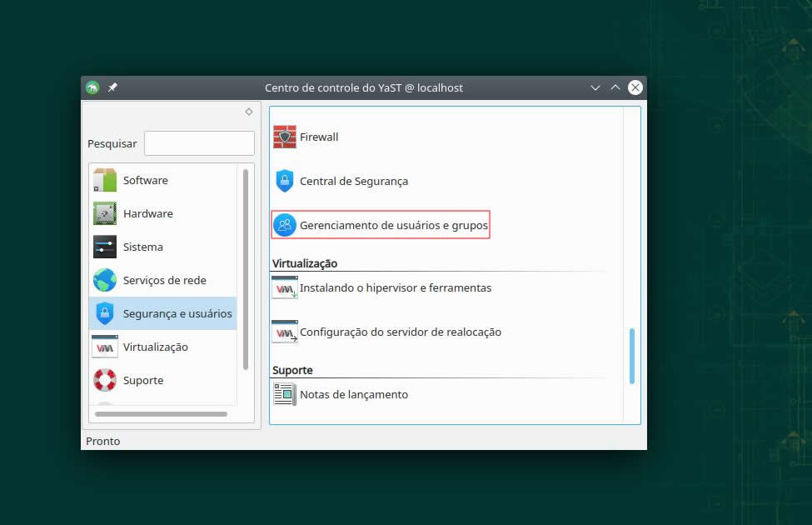Select Segurança e usuários category
This screenshot has width=812, height=525.
177,313
